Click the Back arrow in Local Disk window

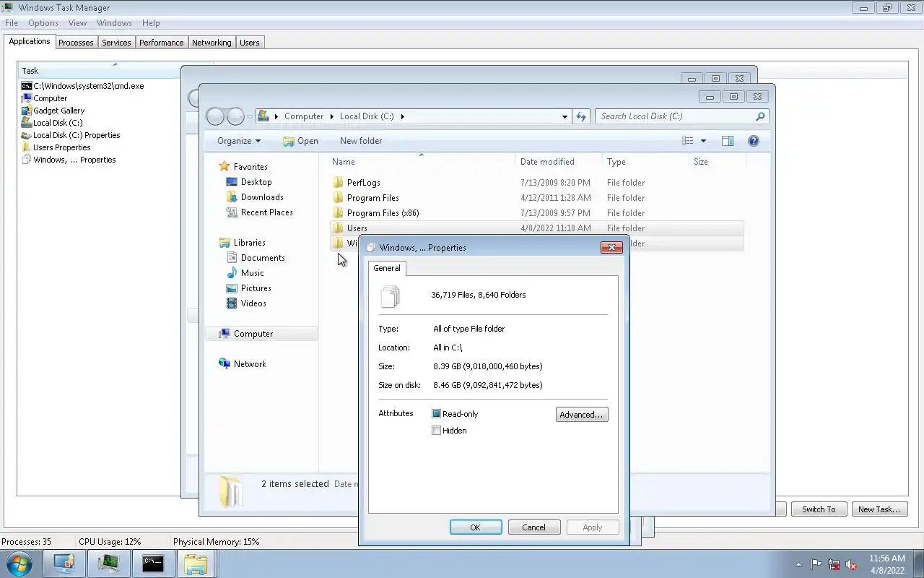click(x=215, y=116)
